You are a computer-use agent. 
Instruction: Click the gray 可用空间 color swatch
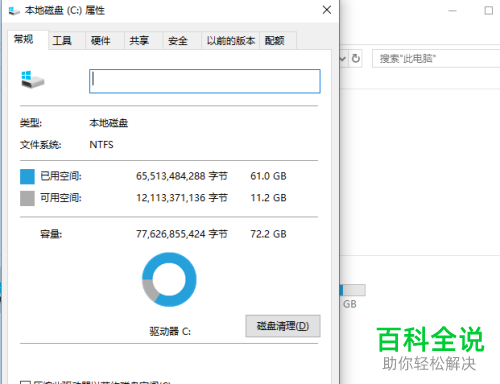coord(27,198)
